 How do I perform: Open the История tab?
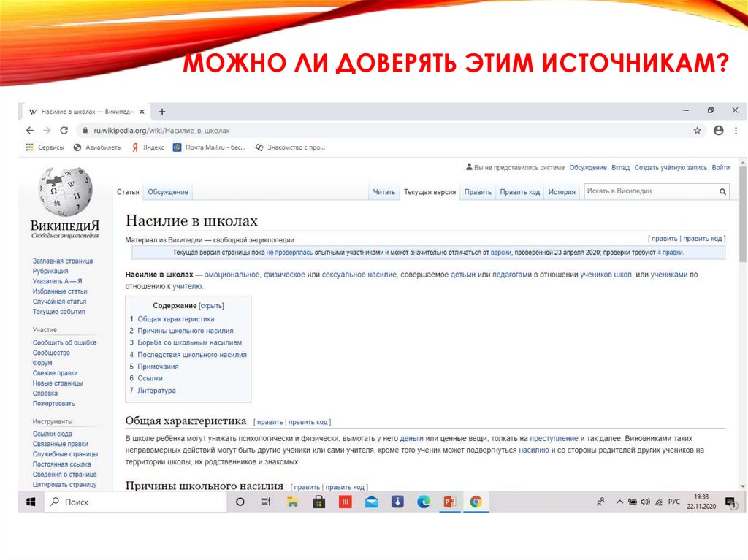(x=562, y=192)
